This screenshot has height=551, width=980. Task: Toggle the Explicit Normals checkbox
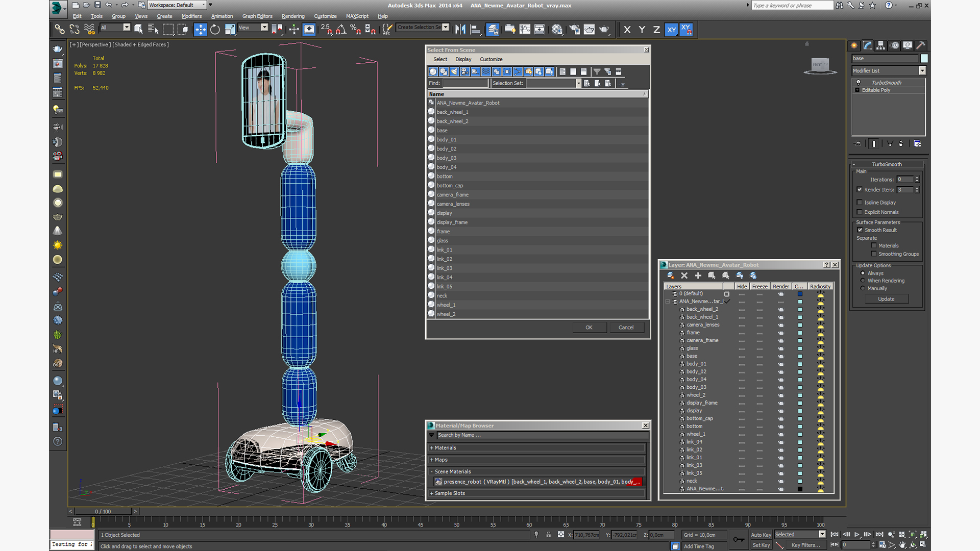[x=860, y=212]
